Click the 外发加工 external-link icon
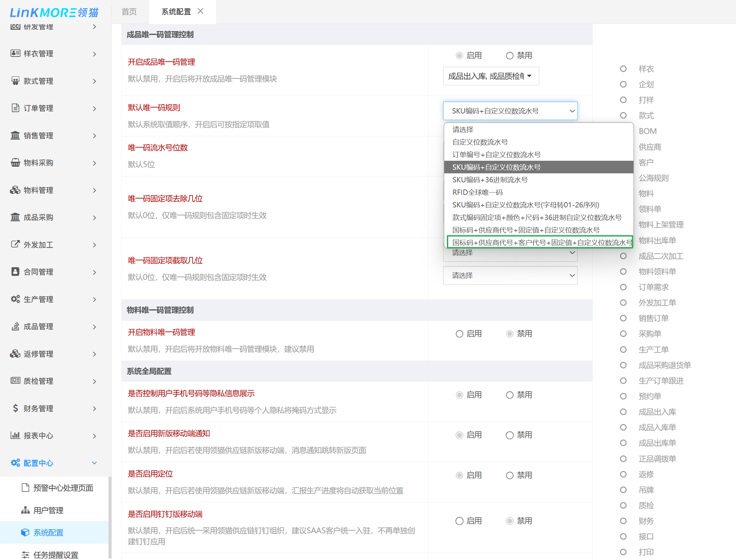This screenshot has height=560, width=736. click(15, 244)
